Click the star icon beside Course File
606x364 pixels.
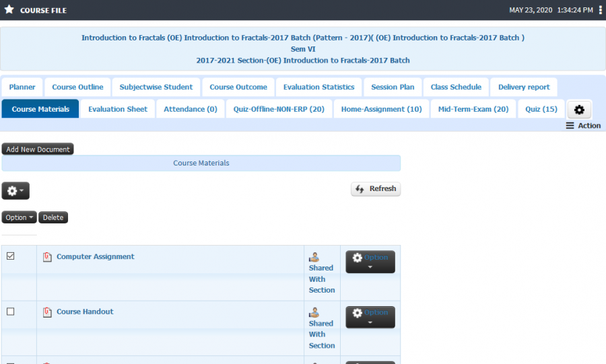pyautogui.click(x=9, y=9)
